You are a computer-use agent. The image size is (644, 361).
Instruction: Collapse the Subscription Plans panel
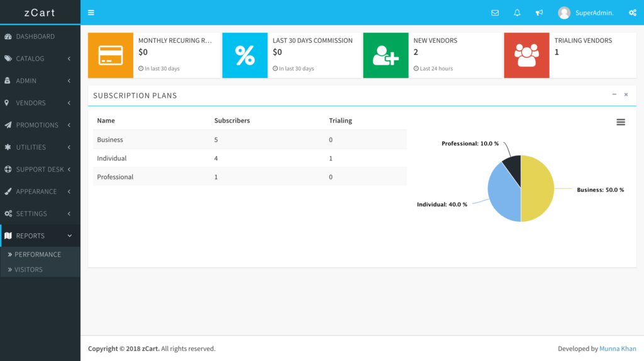click(614, 94)
